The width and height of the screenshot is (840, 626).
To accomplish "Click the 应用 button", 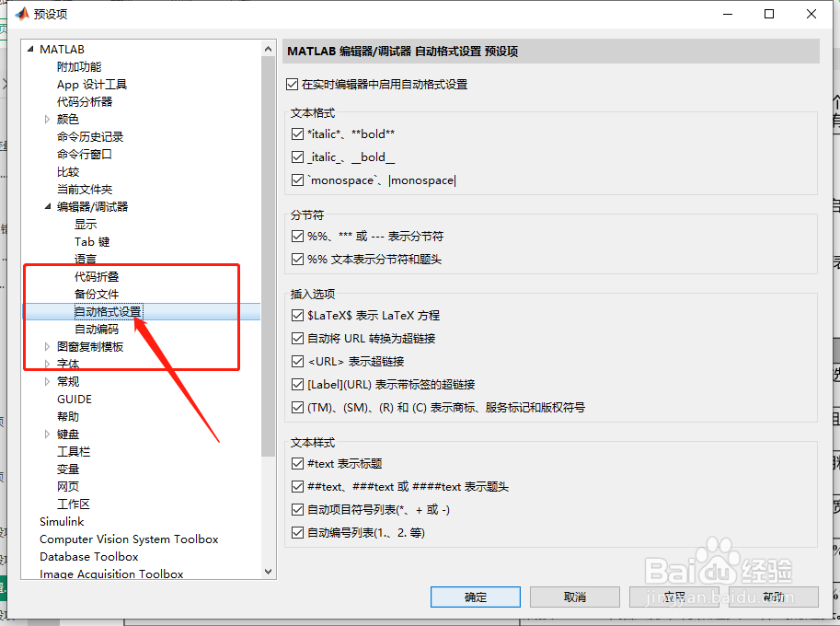I will coord(674,597).
